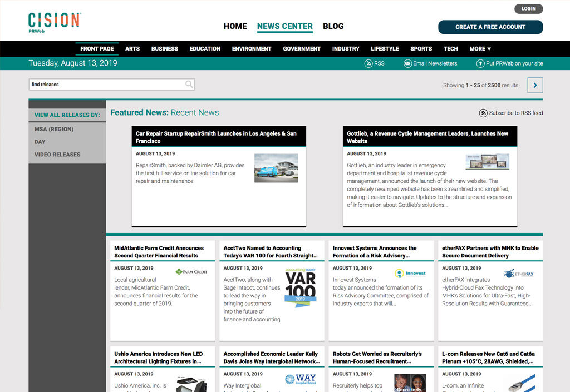Click the search magnifier icon

[x=189, y=84]
